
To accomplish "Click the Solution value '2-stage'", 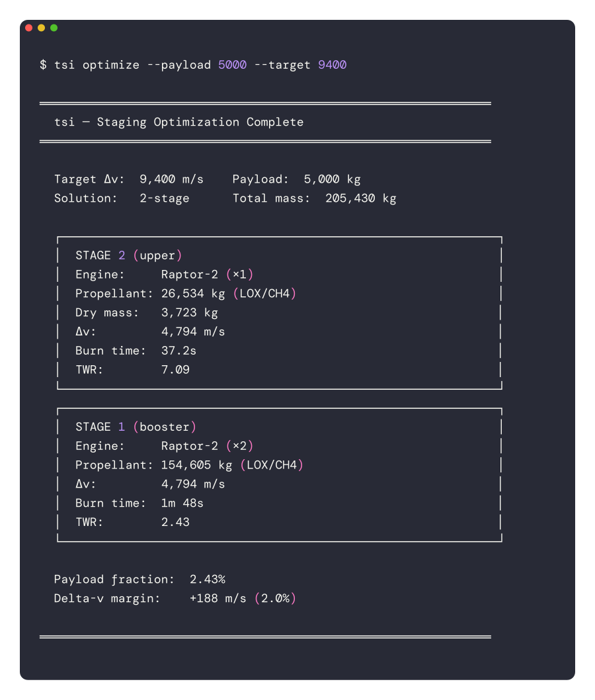I will [x=164, y=198].
